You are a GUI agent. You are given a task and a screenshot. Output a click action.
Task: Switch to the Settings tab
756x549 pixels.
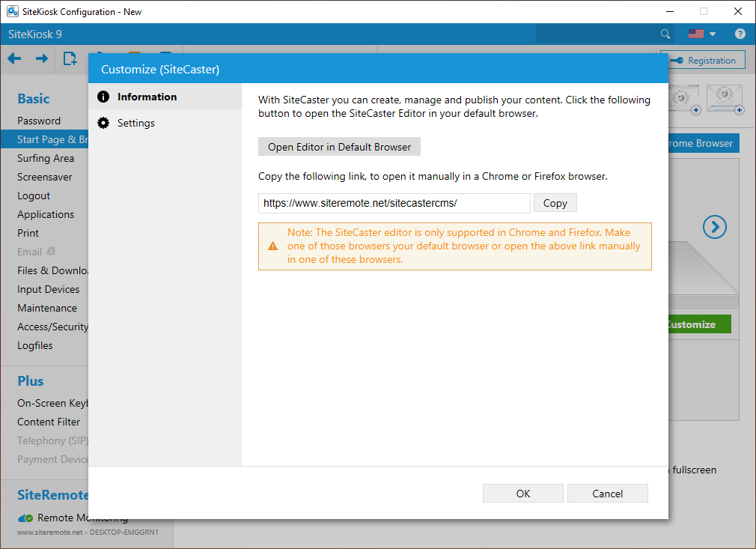click(135, 123)
